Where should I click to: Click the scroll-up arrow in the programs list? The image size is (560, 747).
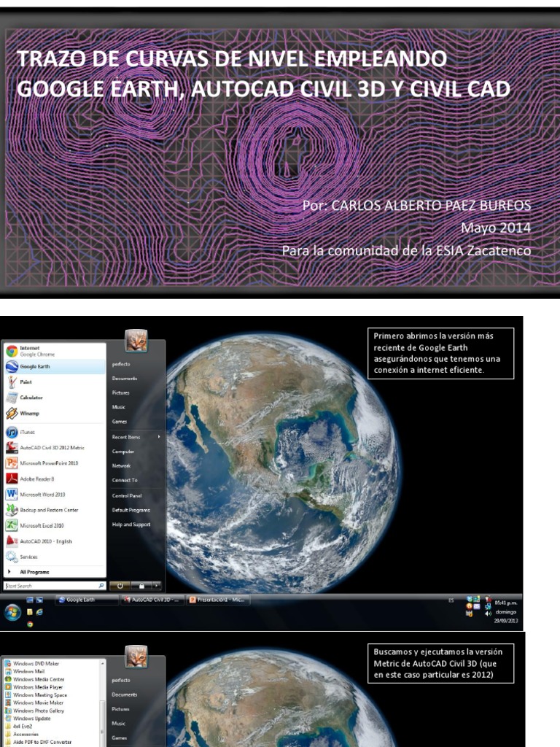point(102,663)
